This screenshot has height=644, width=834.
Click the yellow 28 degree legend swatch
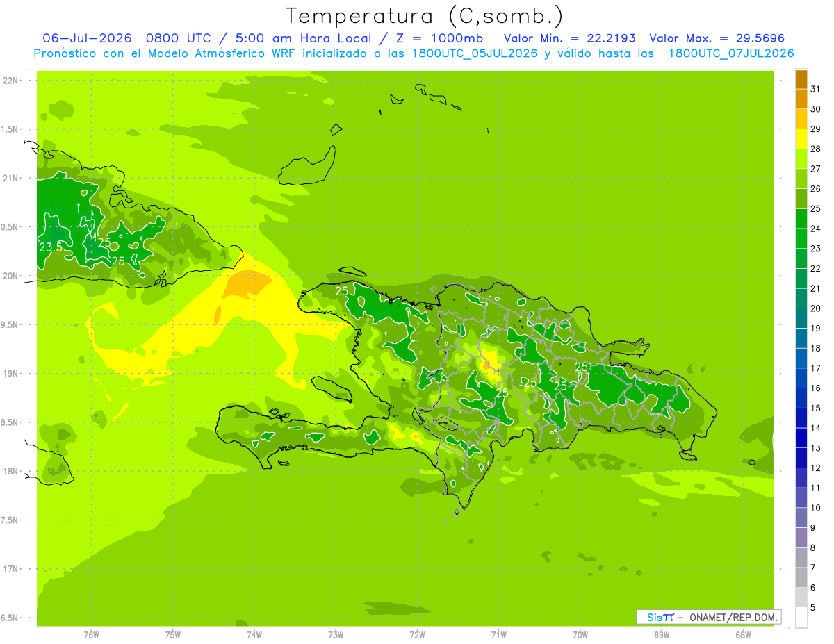(801, 139)
